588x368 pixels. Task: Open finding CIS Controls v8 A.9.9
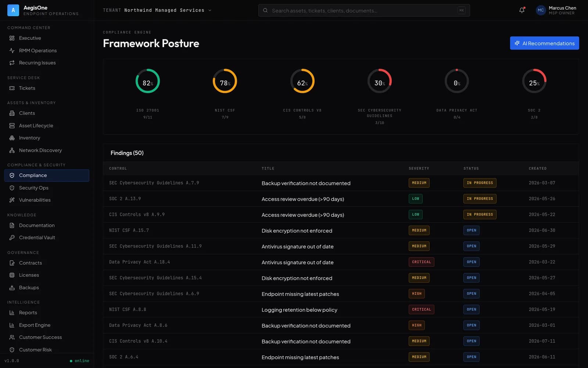341,215
